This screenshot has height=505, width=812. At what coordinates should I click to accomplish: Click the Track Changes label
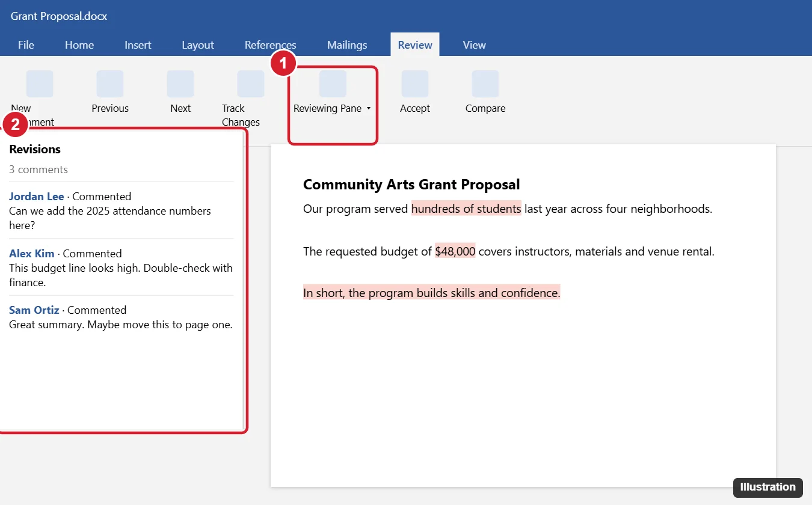pos(241,115)
